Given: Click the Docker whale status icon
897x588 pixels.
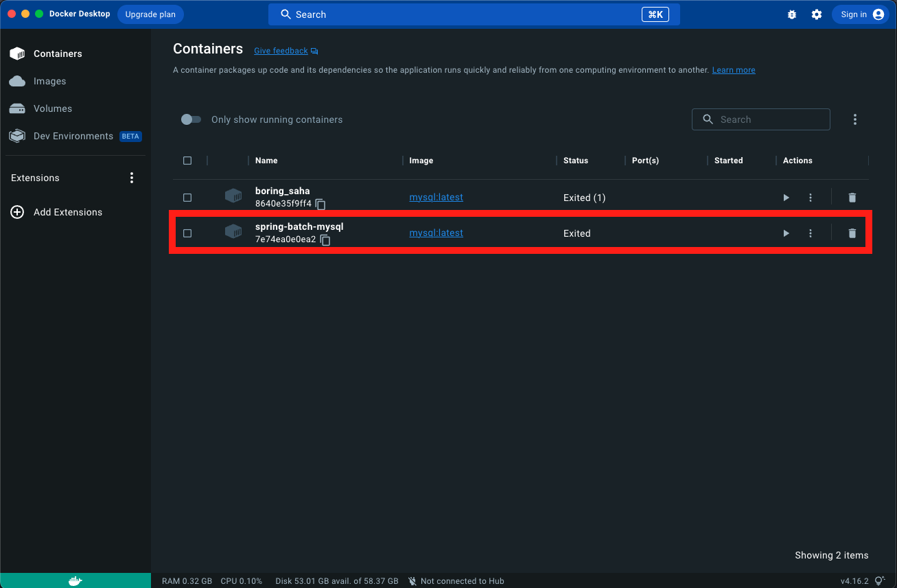Looking at the screenshot, I should (75, 581).
